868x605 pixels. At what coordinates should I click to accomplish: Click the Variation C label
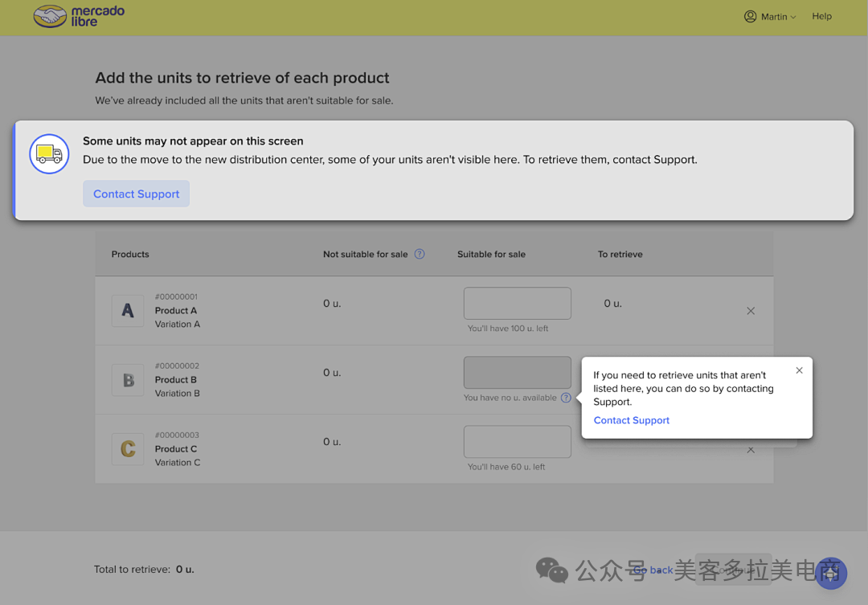point(178,463)
